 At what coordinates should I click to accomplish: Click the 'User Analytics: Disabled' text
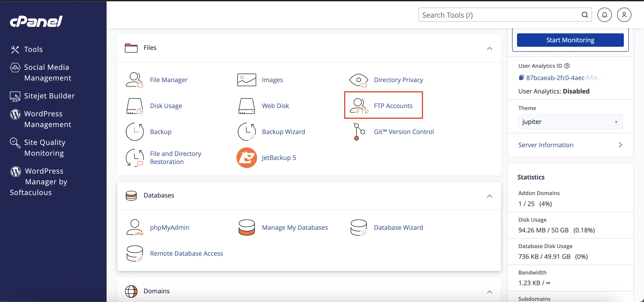pyautogui.click(x=554, y=91)
